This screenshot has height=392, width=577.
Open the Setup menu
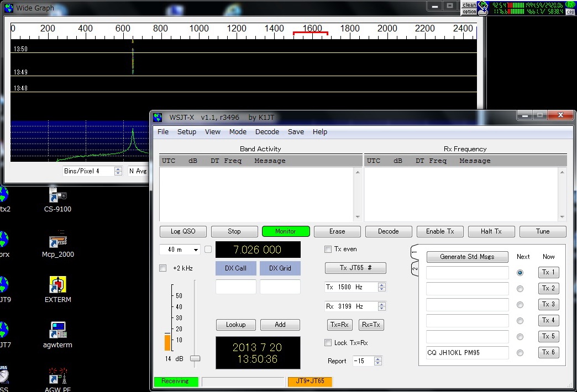click(186, 132)
